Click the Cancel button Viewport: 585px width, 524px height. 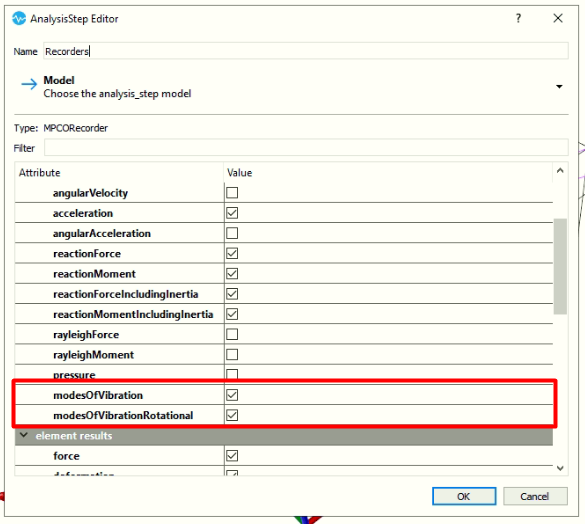(535, 496)
